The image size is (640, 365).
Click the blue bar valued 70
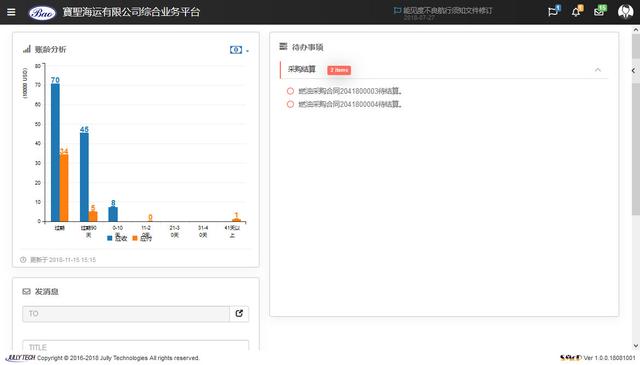point(55,152)
